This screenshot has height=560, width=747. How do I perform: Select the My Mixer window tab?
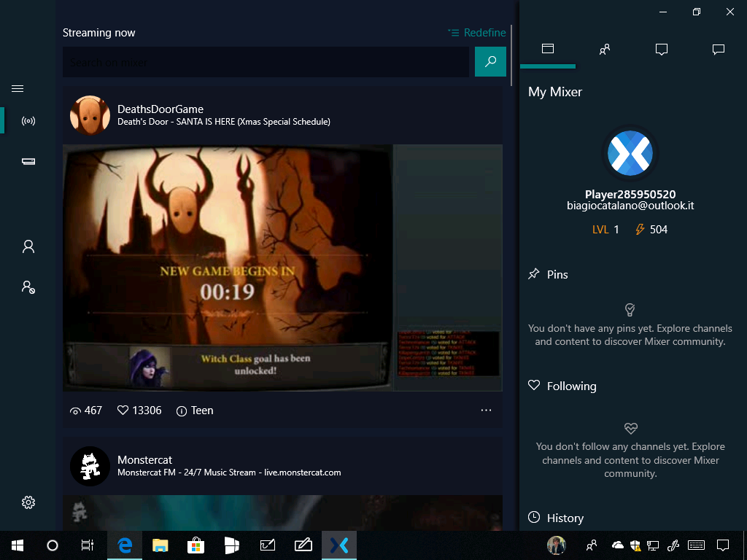coord(548,49)
